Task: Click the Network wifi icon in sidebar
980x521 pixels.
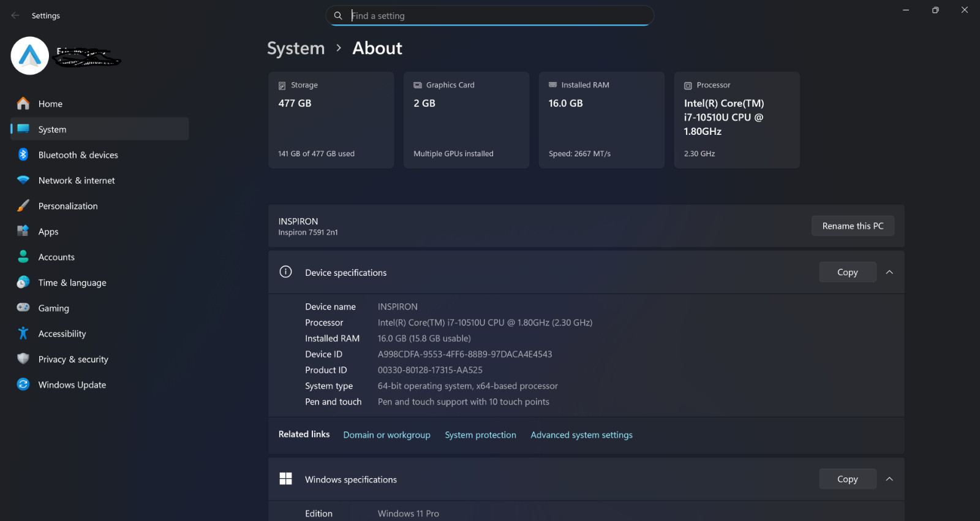Action: click(x=23, y=180)
